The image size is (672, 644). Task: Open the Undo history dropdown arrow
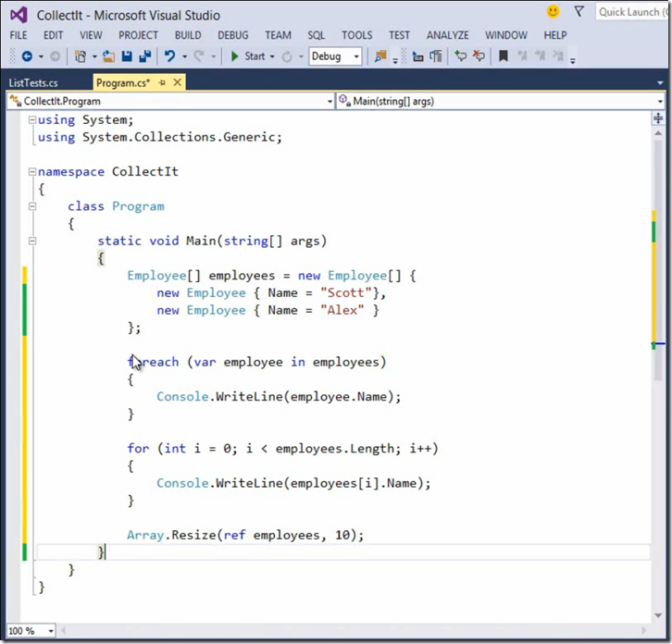[x=185, y=56]
